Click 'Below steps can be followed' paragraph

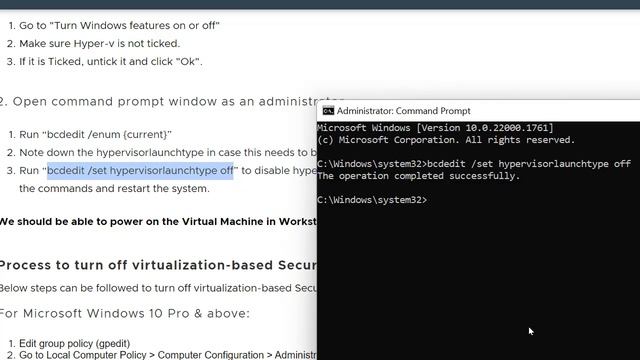[x=158, y=288]
